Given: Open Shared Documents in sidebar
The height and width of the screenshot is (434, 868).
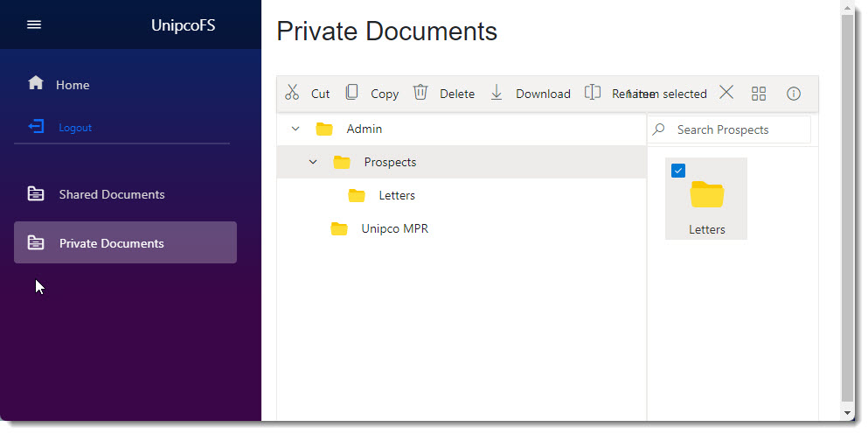Looking at the screenshot, I should 111,194.
